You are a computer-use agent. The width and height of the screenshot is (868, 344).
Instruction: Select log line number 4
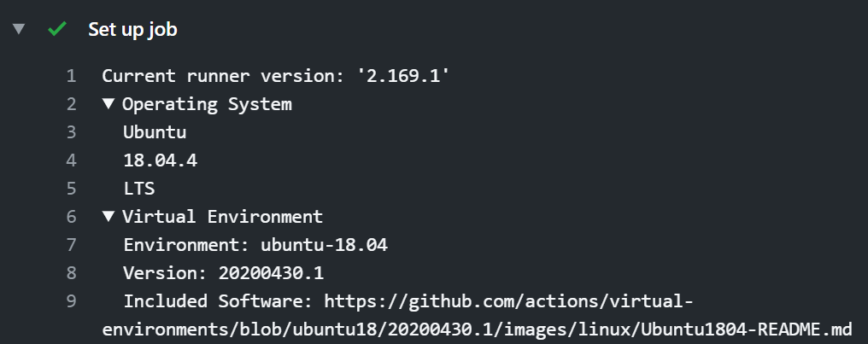pyautogui.click(x=71, y=160)
